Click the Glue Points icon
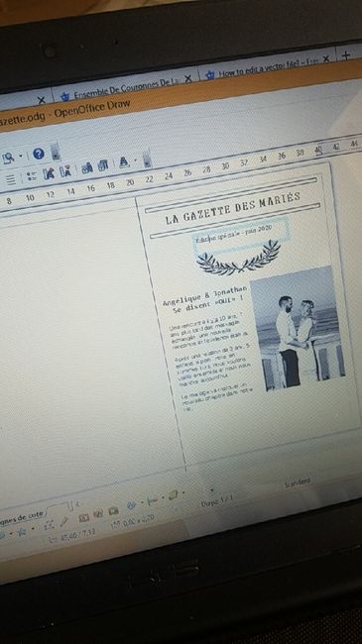Viewport: 362px width, 644px height. pos(64,521)
